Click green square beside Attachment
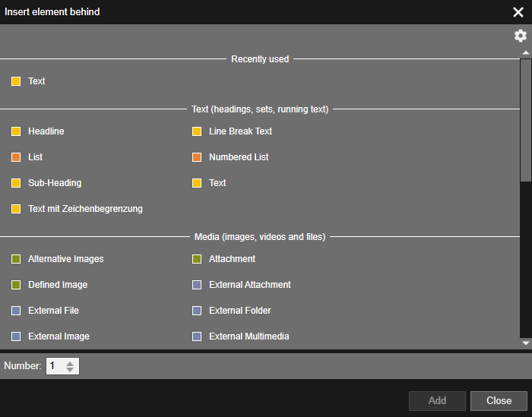The image size is (532, 417). pyautogui.click(x=197, y=259)
